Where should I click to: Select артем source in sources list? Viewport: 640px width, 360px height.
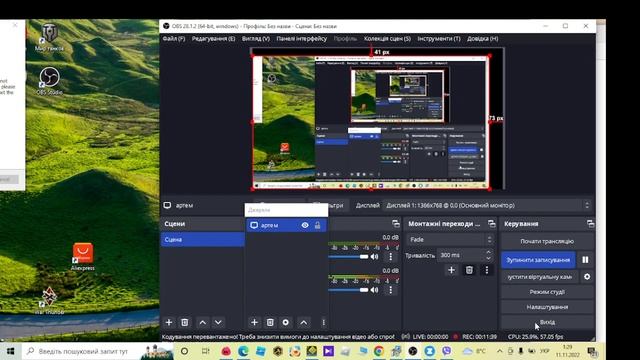coord(287,225)
